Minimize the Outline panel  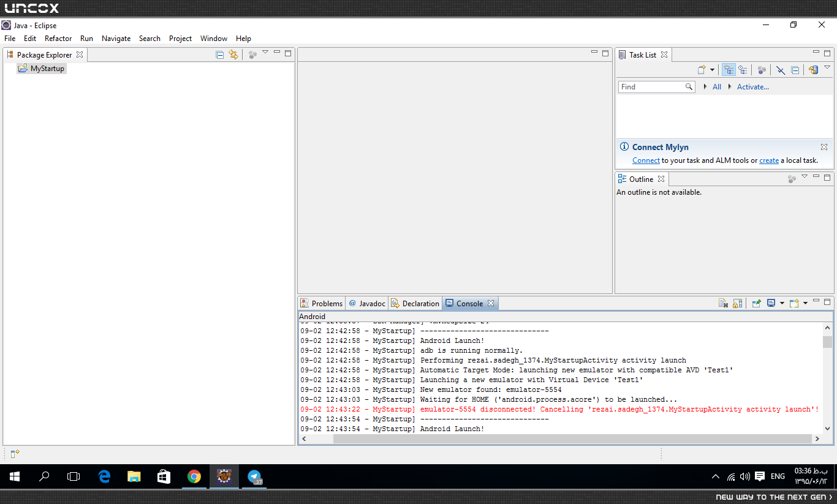coord(816,177)
